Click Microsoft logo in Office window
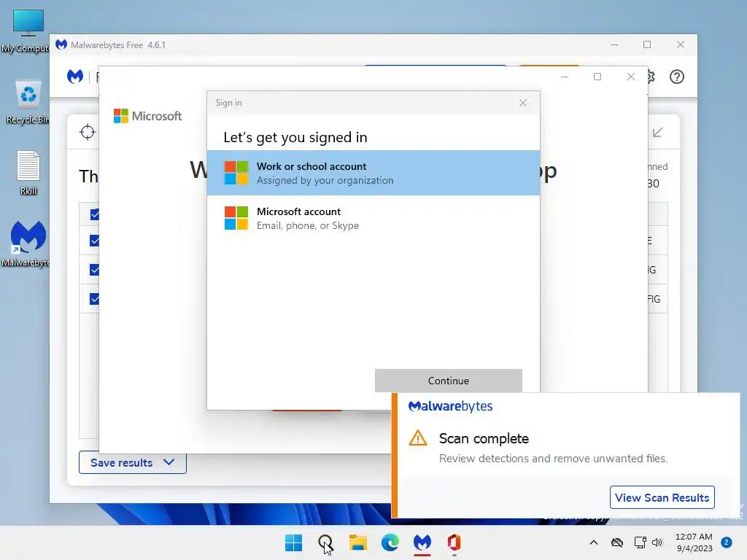Image resolution: width=747 pixels, height=560 pixels. coord(147,116)
